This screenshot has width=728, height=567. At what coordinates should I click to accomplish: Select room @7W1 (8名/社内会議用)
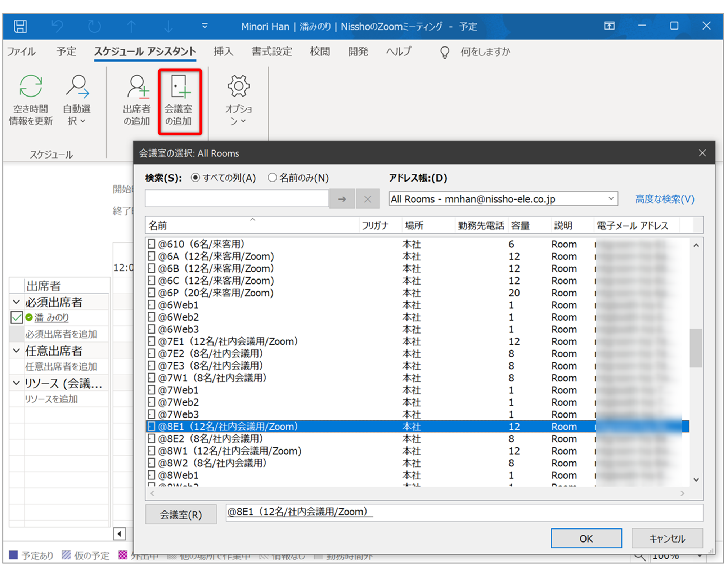click(418, 378)
